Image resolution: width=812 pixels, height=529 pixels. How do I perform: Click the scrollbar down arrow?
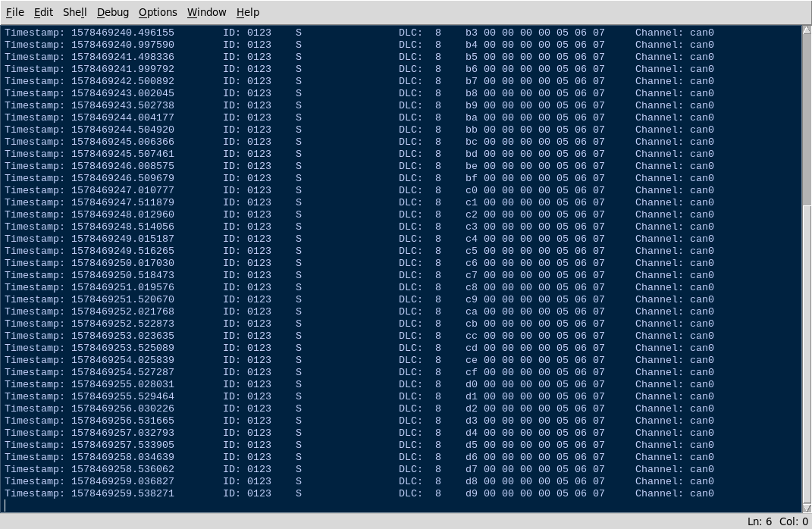point(807,508)
